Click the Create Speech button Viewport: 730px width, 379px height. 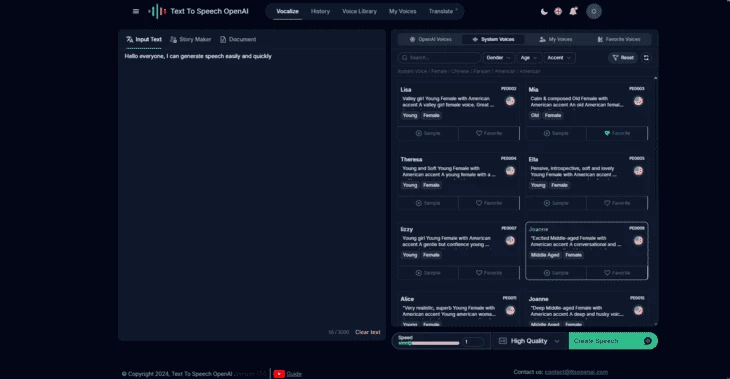click(613, 341)
